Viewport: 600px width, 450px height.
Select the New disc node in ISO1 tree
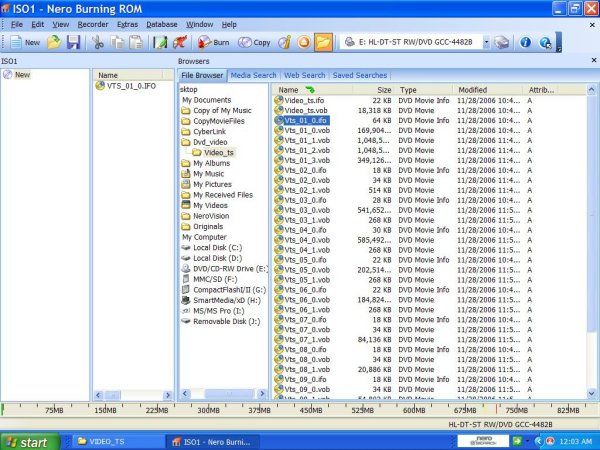(17, 75)
